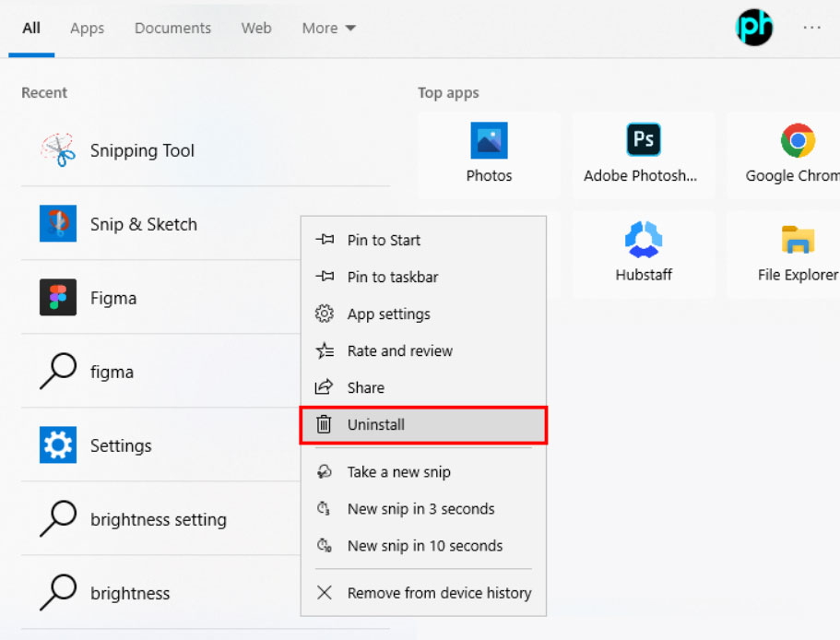Open the Figma app icon

tap(58, 297)
